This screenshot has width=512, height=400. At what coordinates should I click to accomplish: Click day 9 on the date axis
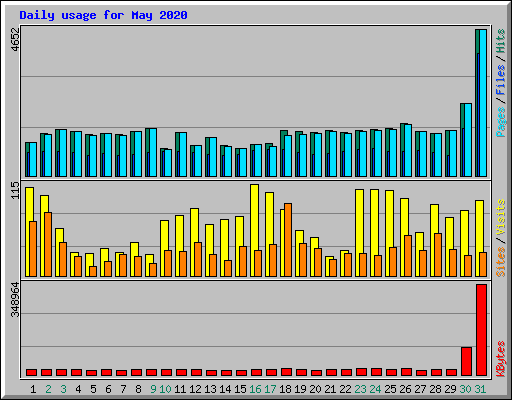[x=153, y=389]
